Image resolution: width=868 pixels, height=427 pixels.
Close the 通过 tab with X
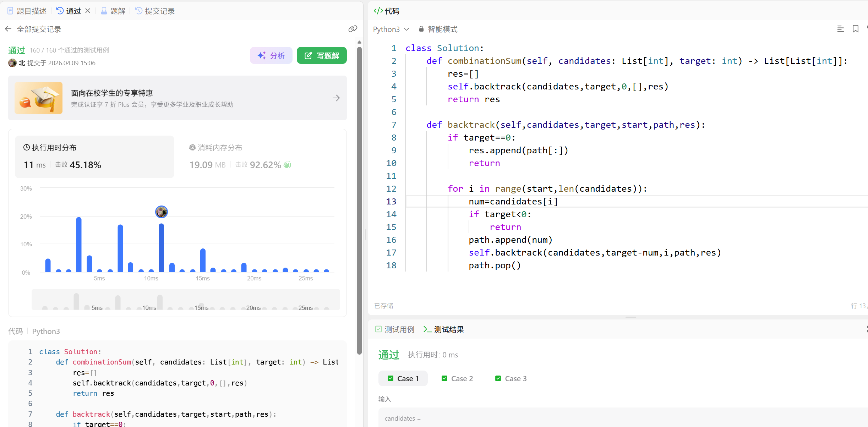pyautogui.click(x=88, y=11)
